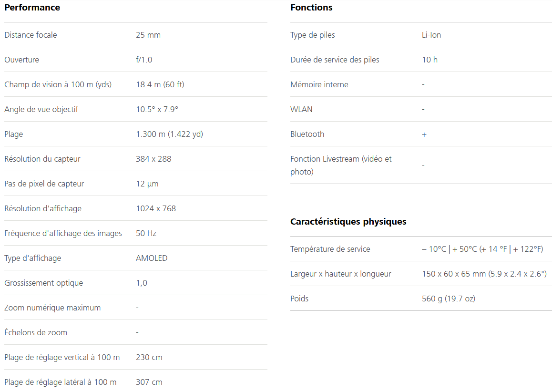
Task: Click the Fonctions section heading
Action: (x=311, y=8)
